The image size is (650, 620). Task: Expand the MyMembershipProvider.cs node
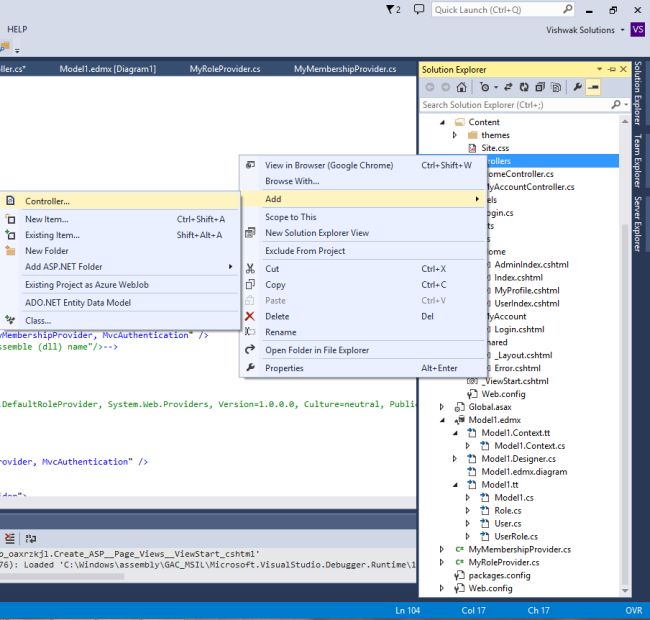click(444, 549)
